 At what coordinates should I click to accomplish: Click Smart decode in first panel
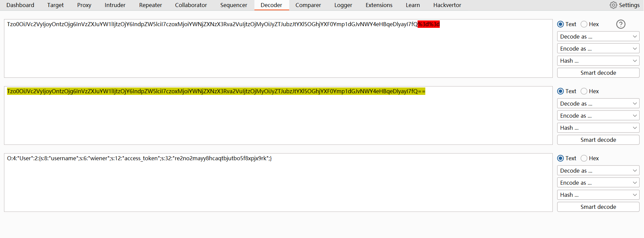pyautogui.click(x=598, y=73)
